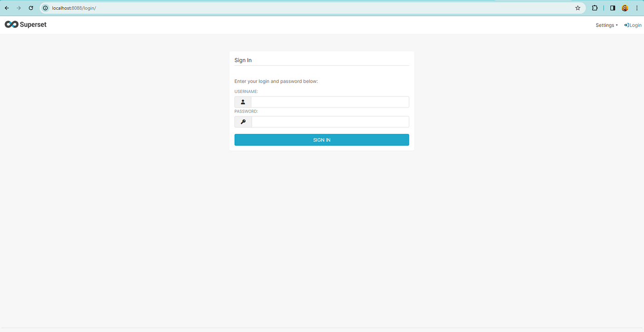The height and width of the screenshot is (332, 644).
Task: Click the browser forward arrow
Action: pyautogui.click(x=19, y=8)
